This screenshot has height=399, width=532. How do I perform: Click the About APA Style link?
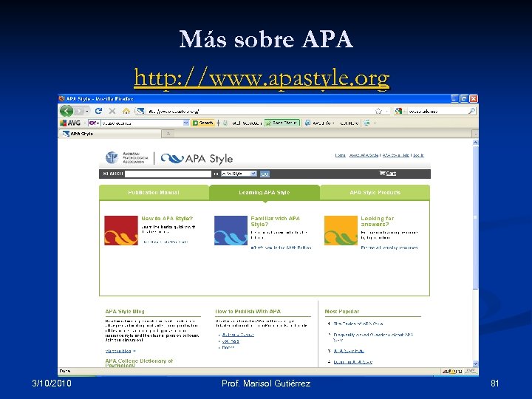click(x=364, y=155)
